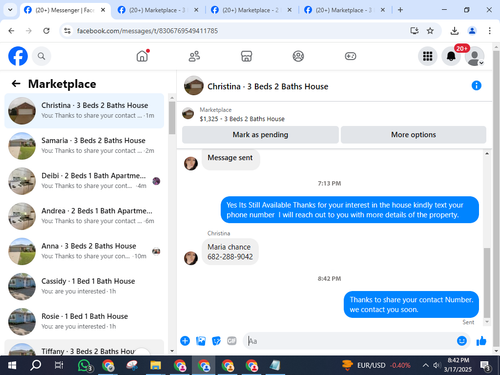Switch to the second tab, a Marketplace tab

(157, 10)
